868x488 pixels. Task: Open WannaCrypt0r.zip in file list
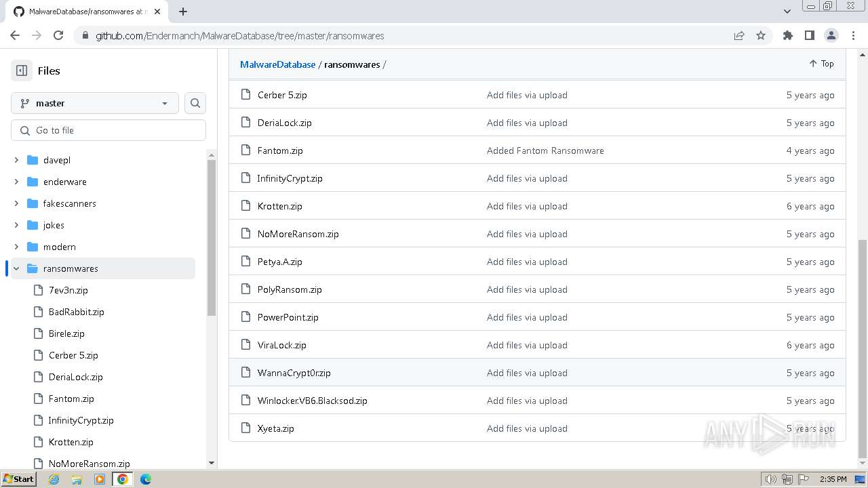(294, 373)
